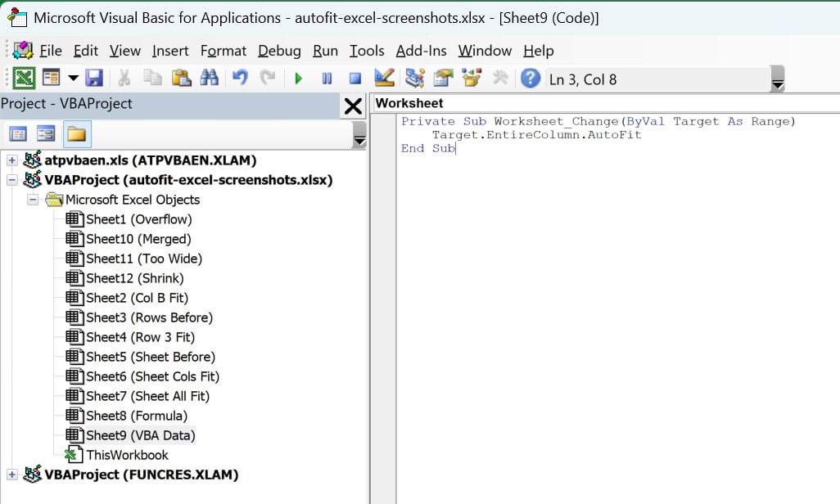Collapse the VBAProject autofit-excel-screenshots node

point(11,180)
